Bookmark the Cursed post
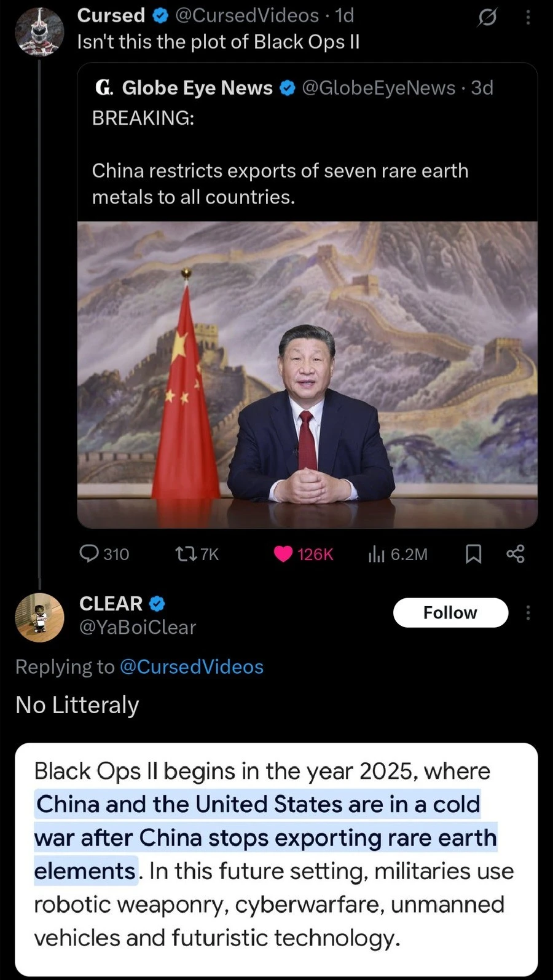The height and width of the screenshot is (980, 553). tap(473, 554)
